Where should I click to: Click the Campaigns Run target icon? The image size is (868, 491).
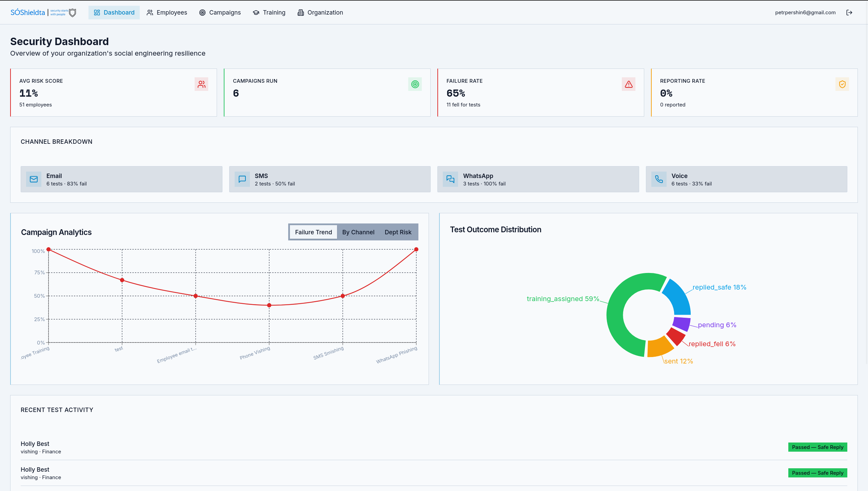(x=415, y=84)
